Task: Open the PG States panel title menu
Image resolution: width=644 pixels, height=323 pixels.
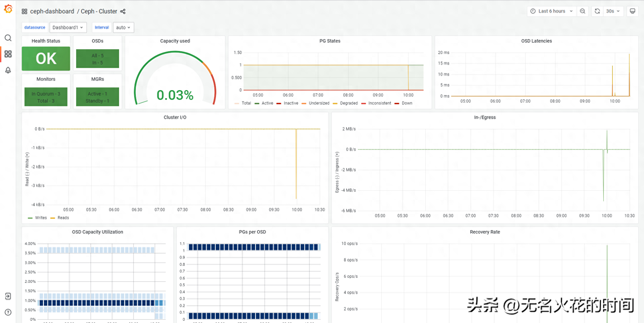Action: [330, 41]
